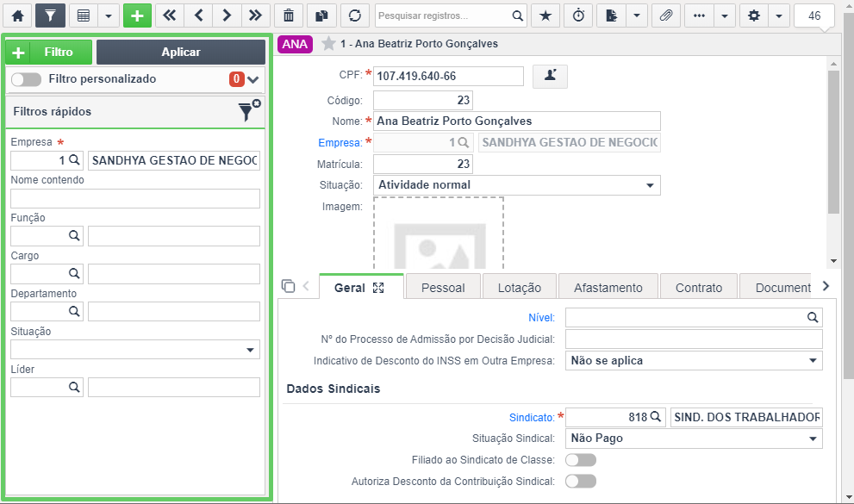This screenshot has height=504, width=854.
Task: Click the Imagem upload placeholder
Action: click(x=439, y=234)
